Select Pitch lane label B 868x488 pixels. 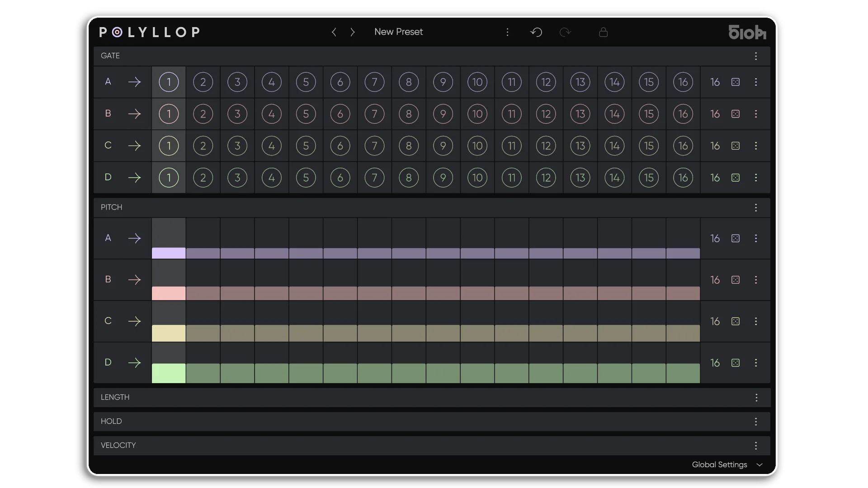click(x=108, y=279)
